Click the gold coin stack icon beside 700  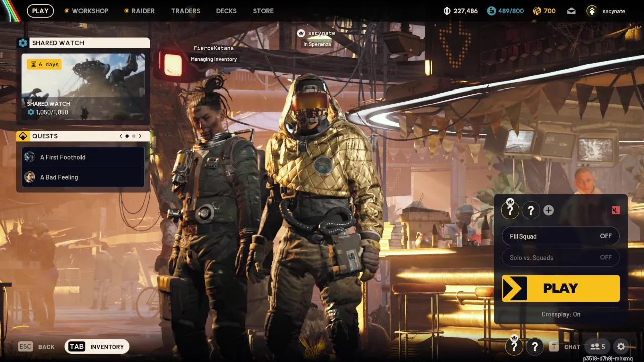[537, 11]
